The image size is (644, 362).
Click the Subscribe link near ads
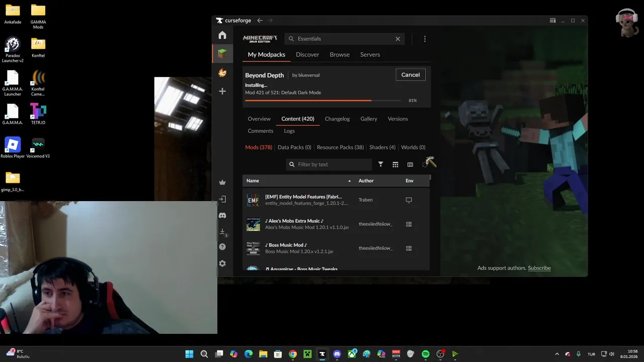tap(539, 268)
